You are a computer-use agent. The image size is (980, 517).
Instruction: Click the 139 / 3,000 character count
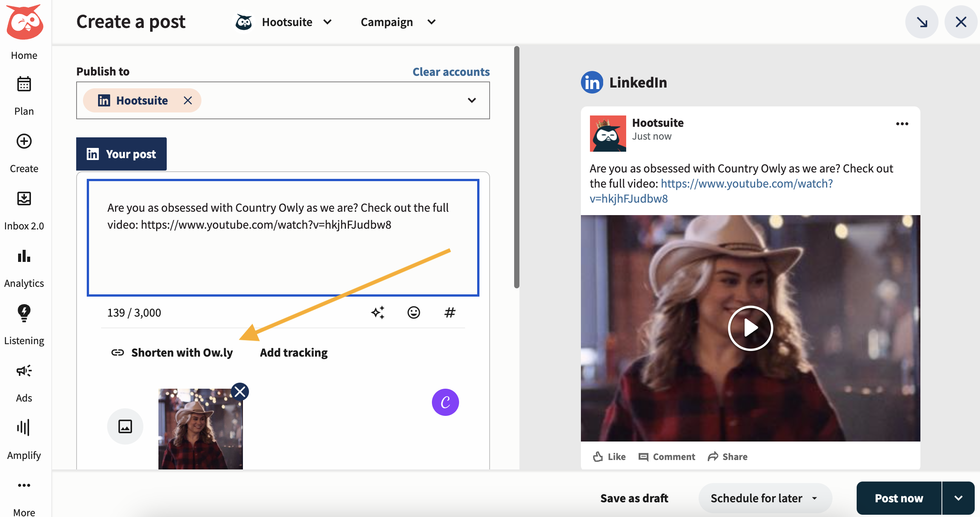134,312
